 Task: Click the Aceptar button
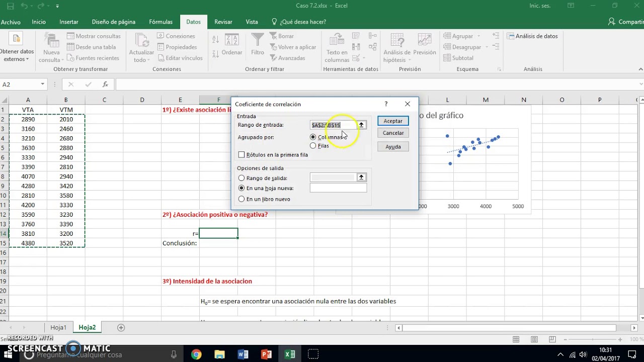coord(393,121)
